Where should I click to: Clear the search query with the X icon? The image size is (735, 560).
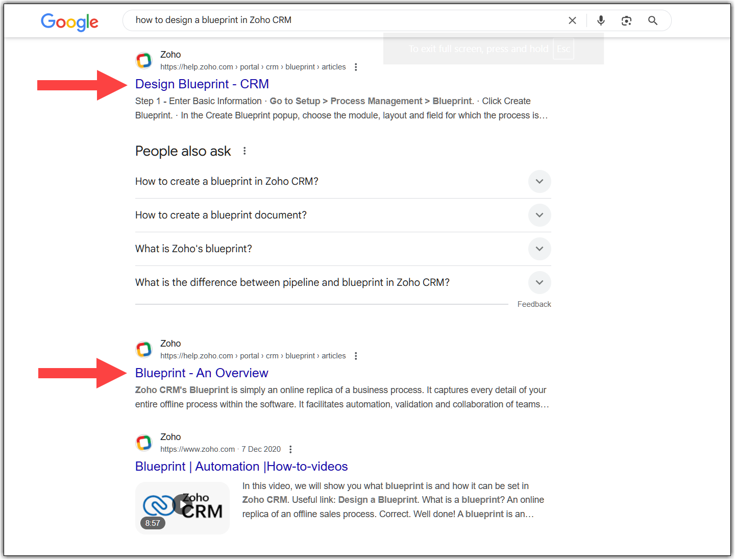pos(572,20)
